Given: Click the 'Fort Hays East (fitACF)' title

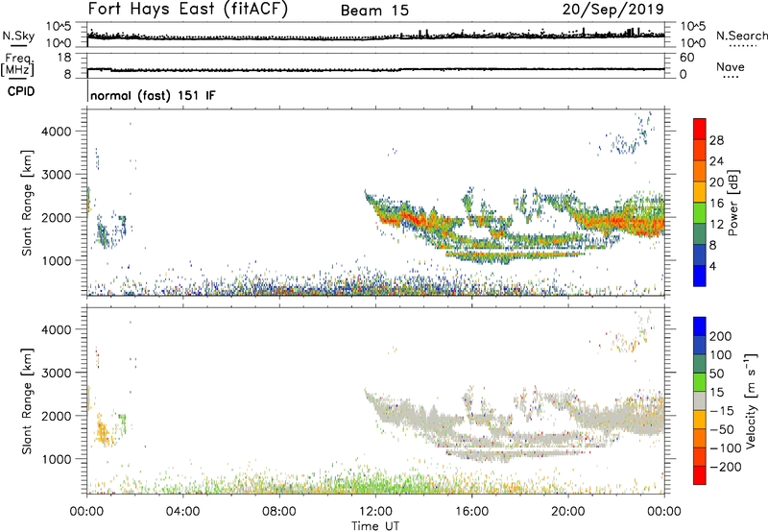Looking at the screenshot, I should (187, 10).
